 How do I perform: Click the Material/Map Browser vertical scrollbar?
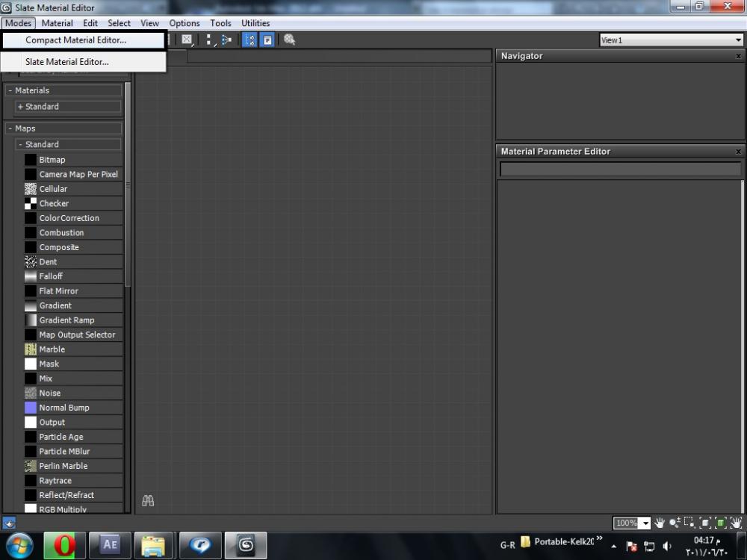128,184
